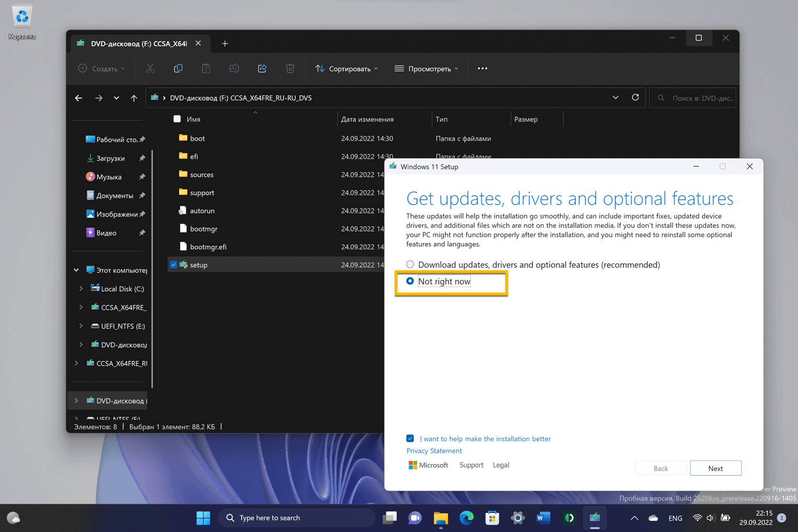
Task: Uncheck help make the installation better
Action: coord(410,438)
